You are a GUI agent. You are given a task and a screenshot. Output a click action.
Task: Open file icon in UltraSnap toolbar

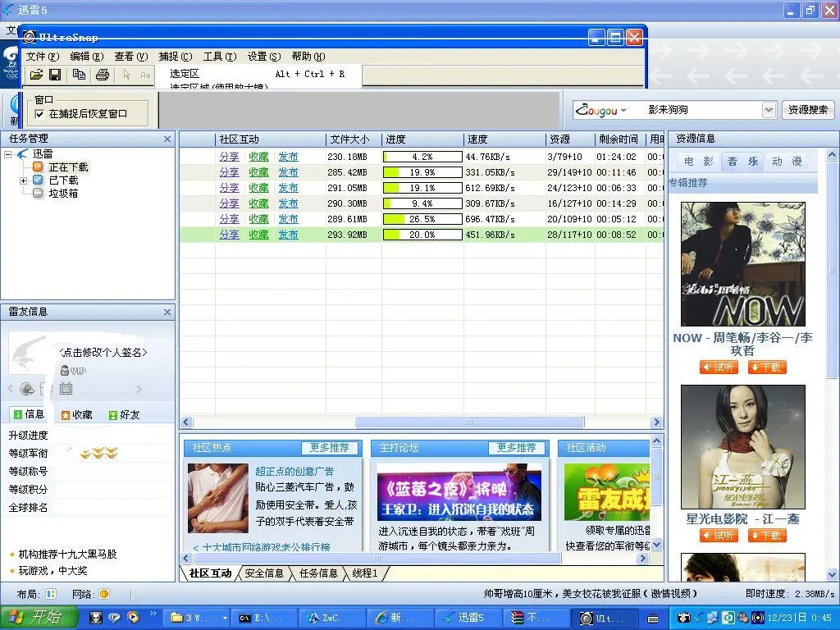(x=36, y=75)
